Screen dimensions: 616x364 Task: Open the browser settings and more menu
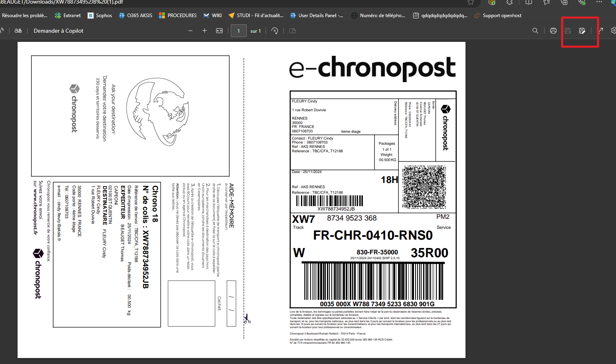(x=599, y=2)
